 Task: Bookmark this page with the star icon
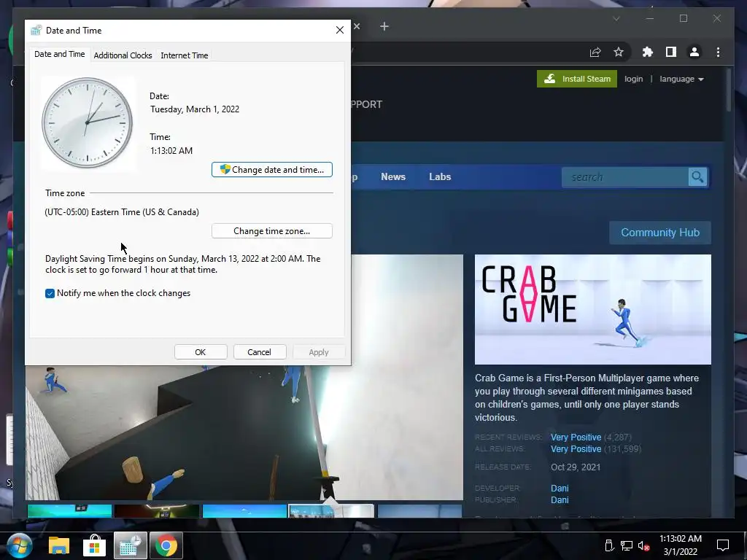[619, 52]
